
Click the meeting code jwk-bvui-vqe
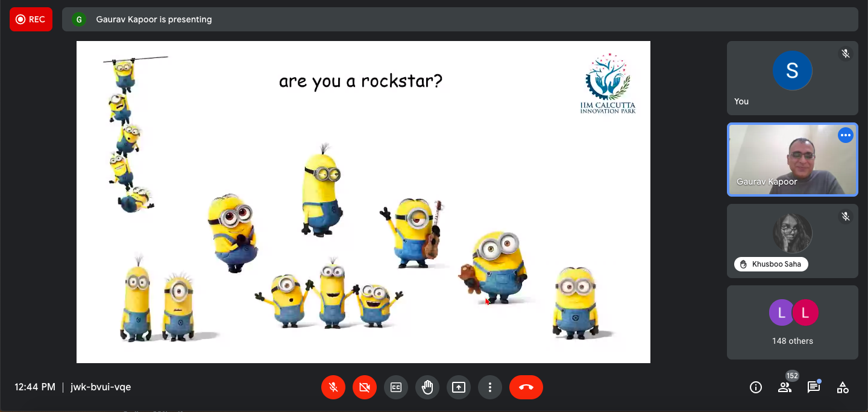[101, 387]
